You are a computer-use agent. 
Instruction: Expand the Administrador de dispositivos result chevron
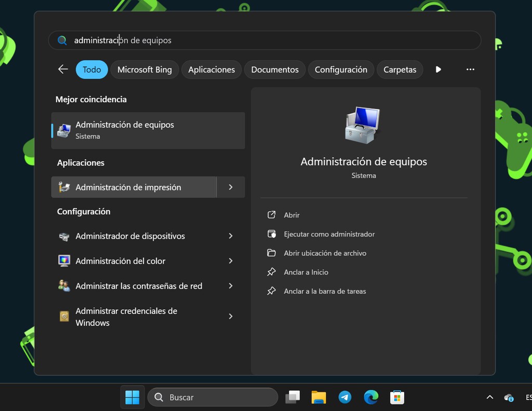tap(231, 236)
